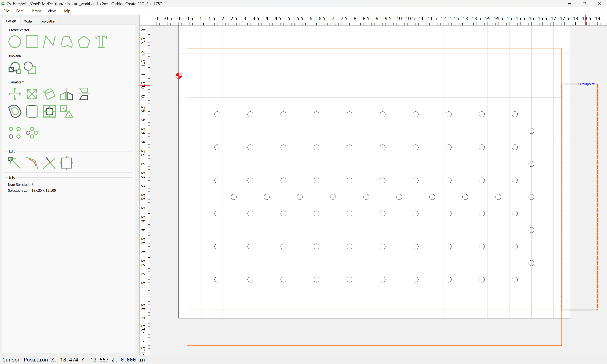
Task: Restore down the Carbide Create window
Action: 584,4
